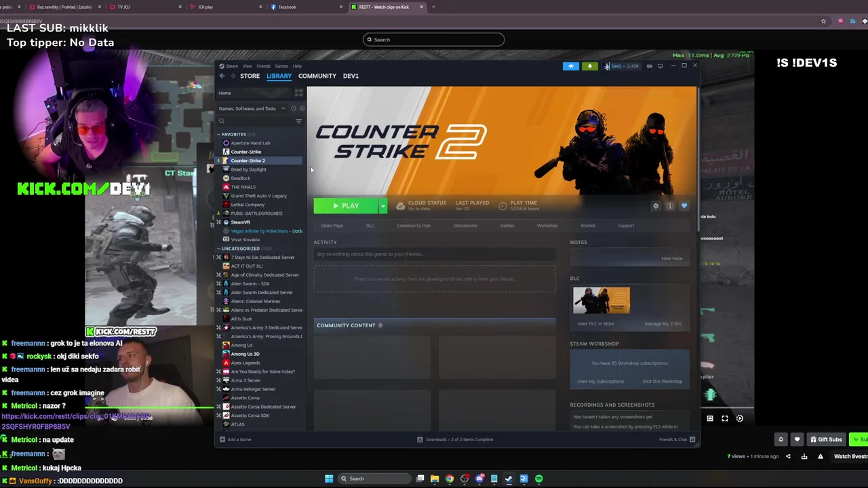868x488 pixels.
Task: Click the Community Content help question mark
Action: click(380, 325)
